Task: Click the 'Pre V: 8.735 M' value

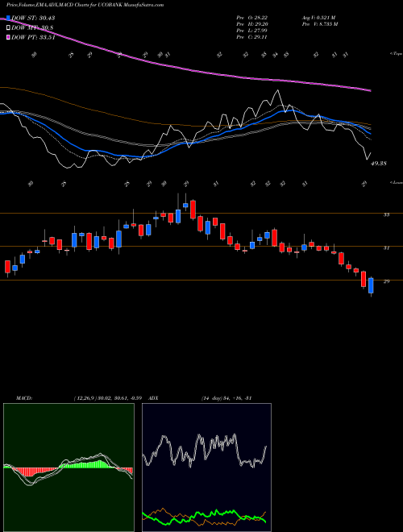Action: [x=319, y=23]
